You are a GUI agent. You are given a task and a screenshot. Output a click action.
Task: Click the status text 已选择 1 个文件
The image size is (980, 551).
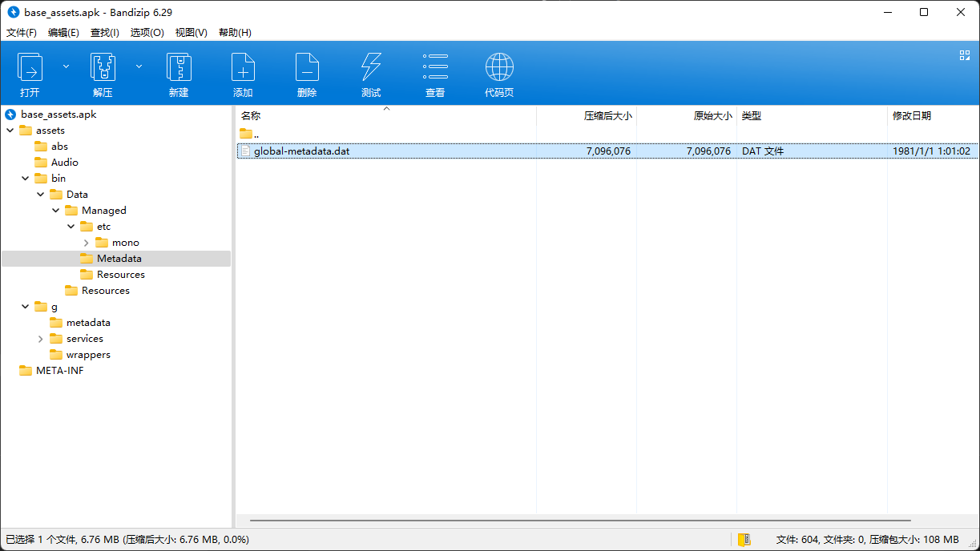42,540
